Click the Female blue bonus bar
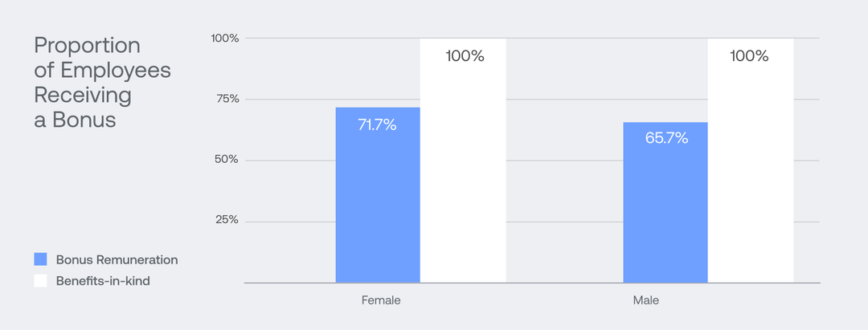Screen dimensions: 868x330 pyautogui.click(x=378, y=209)
